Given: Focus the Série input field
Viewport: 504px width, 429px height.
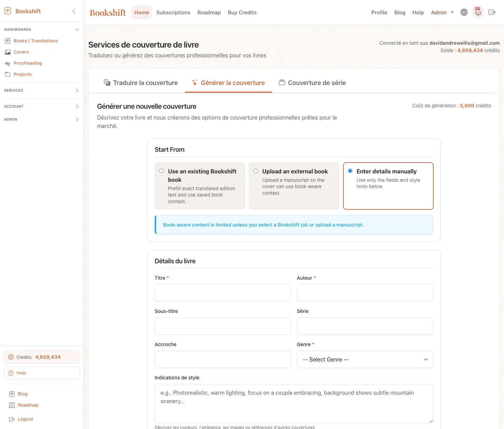Looking at the screenshot, I should [365, 326].
